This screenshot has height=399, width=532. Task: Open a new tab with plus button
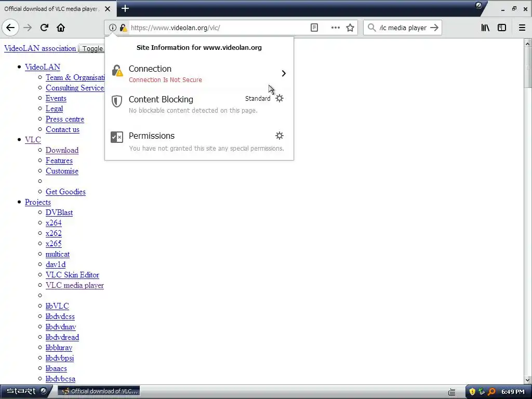coord(125,8)
